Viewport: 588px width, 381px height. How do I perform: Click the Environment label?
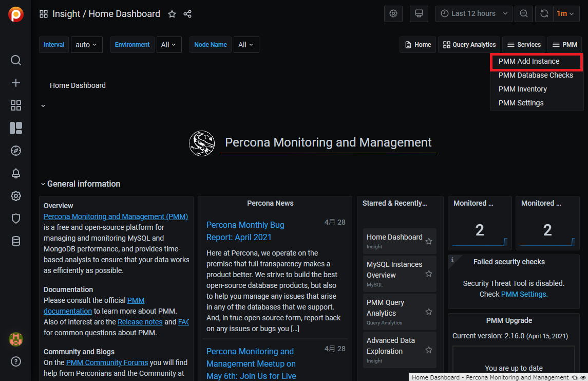point(132,45)
